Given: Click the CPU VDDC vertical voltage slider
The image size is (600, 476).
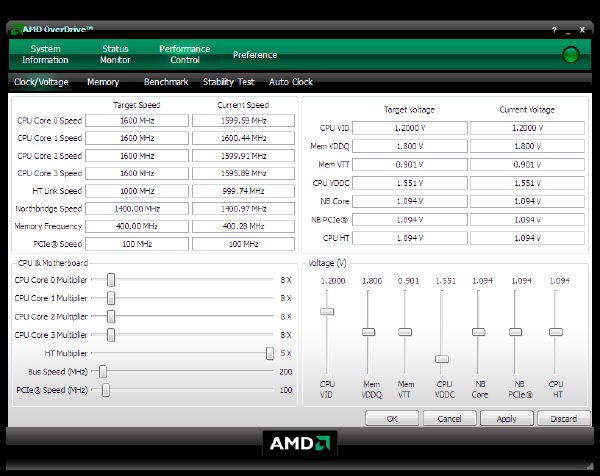Looking at the screenshot, I should [x=442, y=359].
